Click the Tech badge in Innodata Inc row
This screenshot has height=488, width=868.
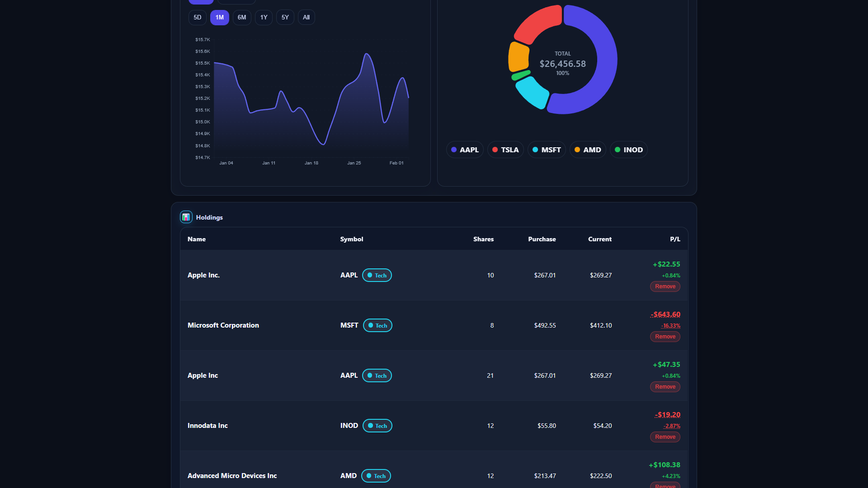click(377, 426)
